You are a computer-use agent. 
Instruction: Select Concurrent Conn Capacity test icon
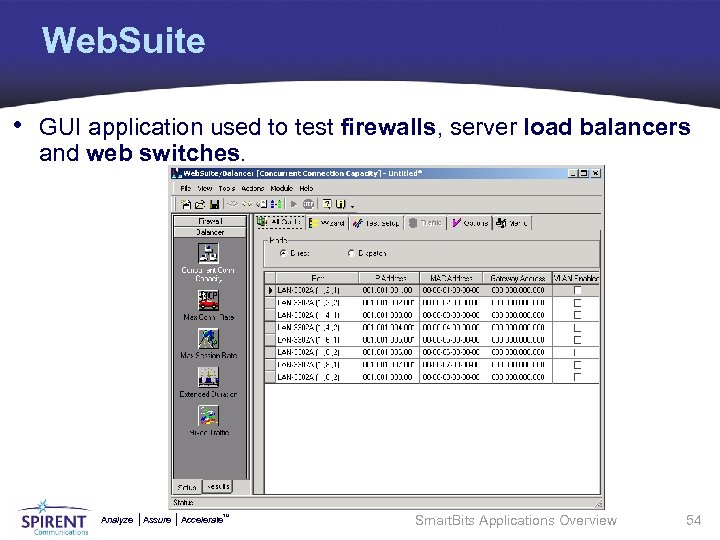pos(208,253)
